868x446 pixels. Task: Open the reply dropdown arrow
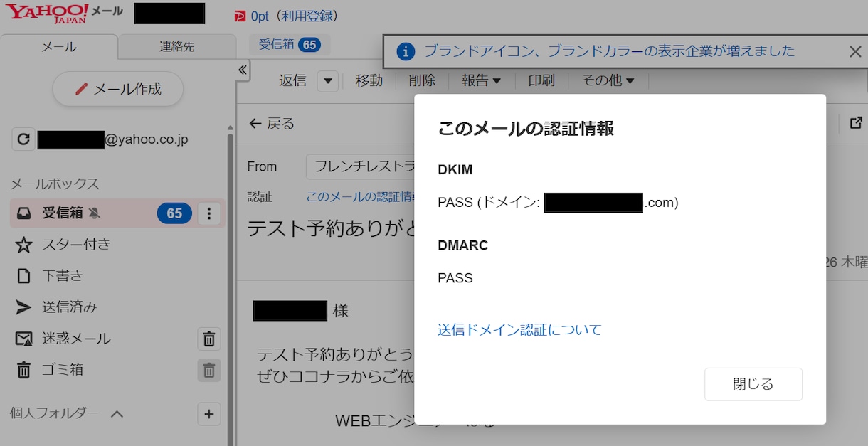pyautogui.click(x=327, y=81)
